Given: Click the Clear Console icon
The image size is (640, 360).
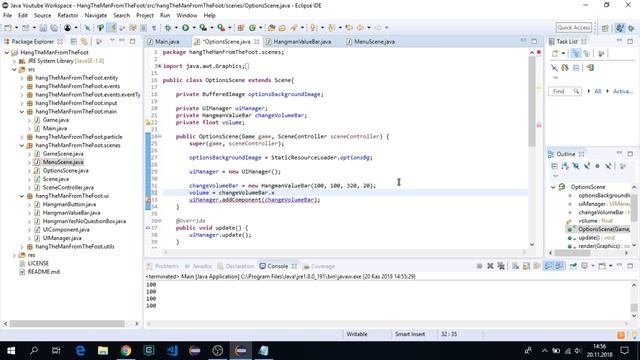Looking at the screenshot, I should point(516,266).
